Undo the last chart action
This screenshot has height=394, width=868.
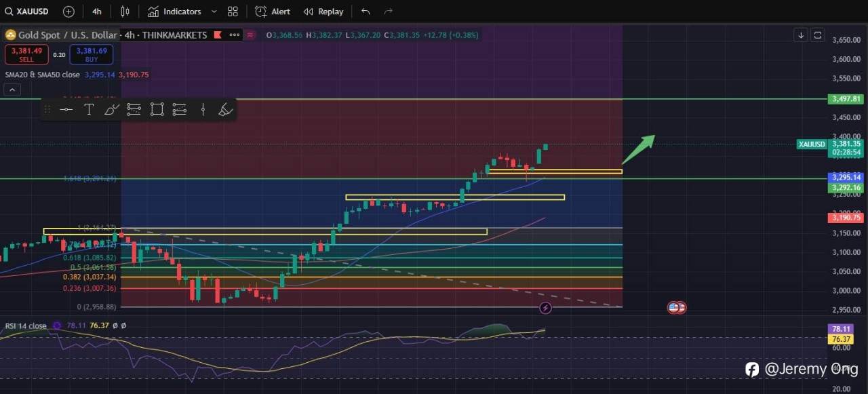366,12
